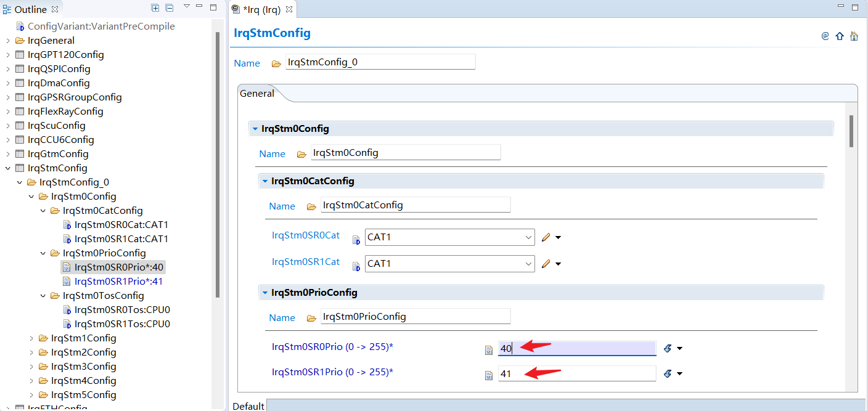Select IrqStm0SR0Cat:CAT1 in the outline
The height and width of the screenshot is (411, 868).
pyautogui.click(x=121, y=225)
